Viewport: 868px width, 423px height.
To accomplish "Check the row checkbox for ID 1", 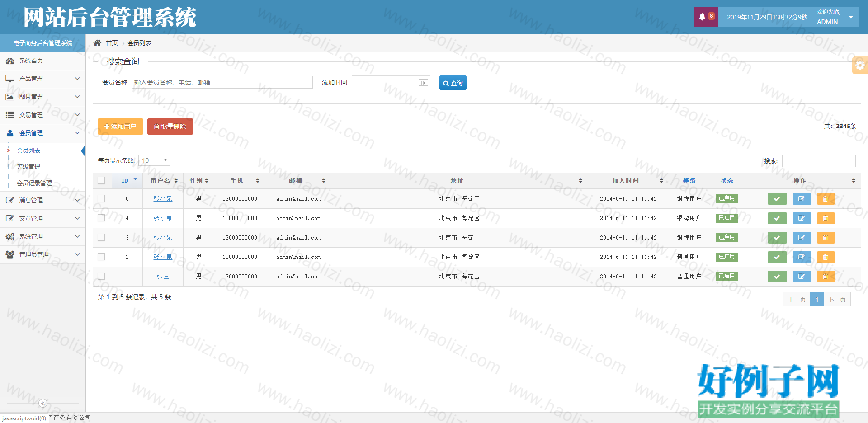I will point(101,276).
